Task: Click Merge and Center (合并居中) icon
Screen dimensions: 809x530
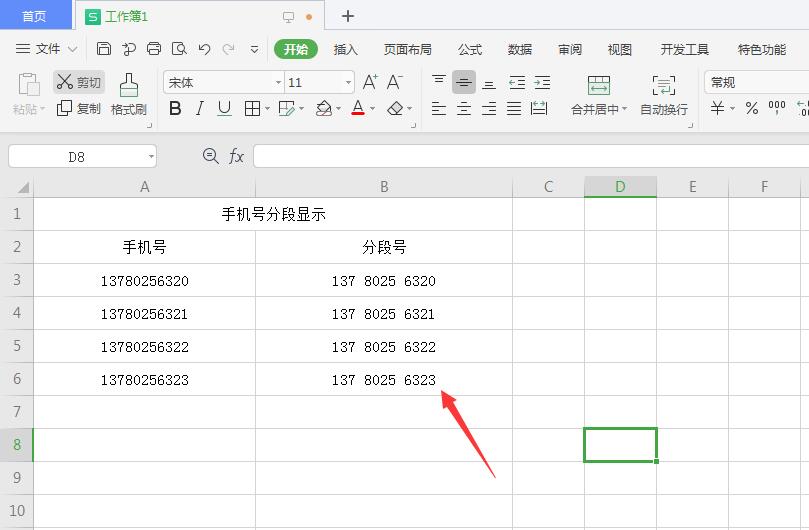Action: [598, 86]
